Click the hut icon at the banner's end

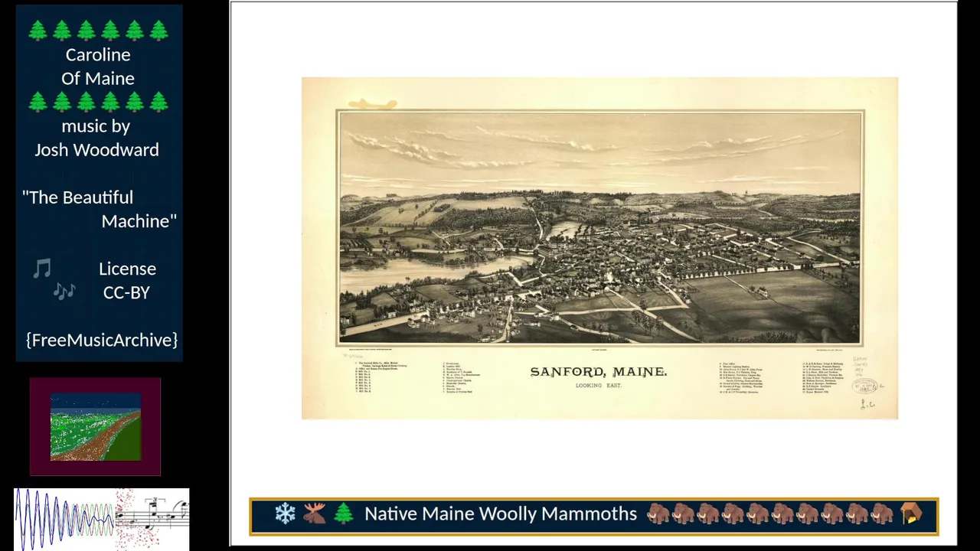coord(912,514)
